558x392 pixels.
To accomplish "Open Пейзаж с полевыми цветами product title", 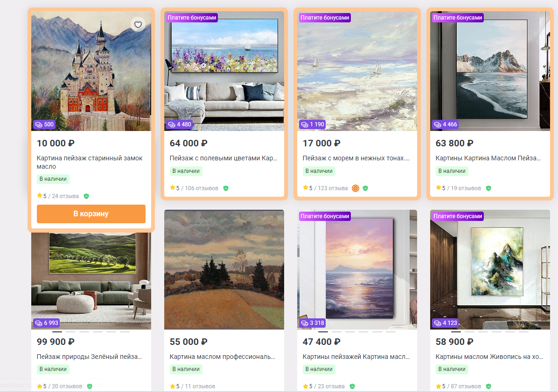I will pos(223,158).
